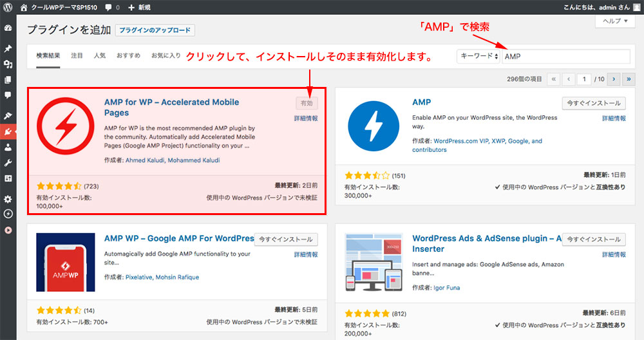644x340 pixels.
Task: Open WordPress.com VIP author link
Action: pyautogui.click(x=461, y=141)
